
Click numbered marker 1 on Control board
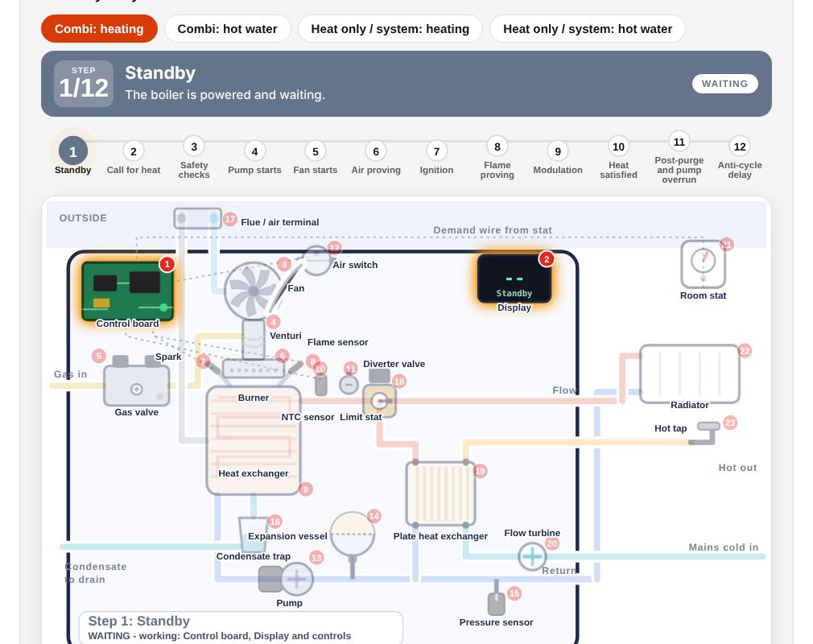click(167, 265)
